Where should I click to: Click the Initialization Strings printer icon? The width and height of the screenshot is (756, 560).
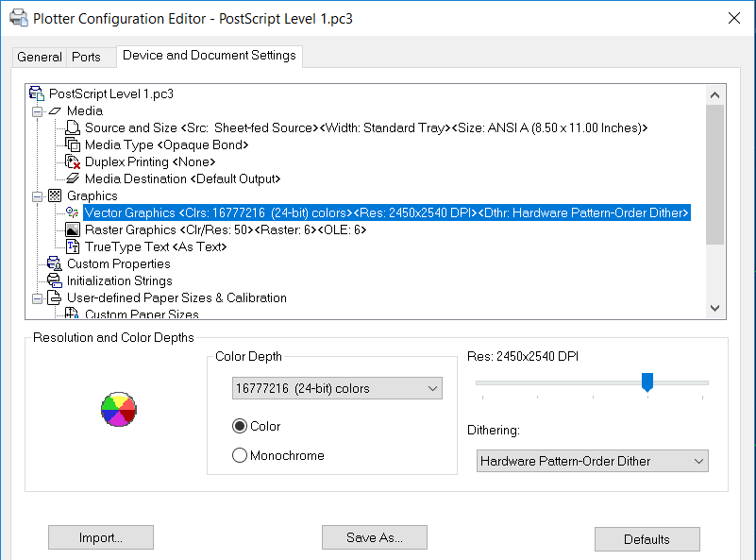(55, 280)
